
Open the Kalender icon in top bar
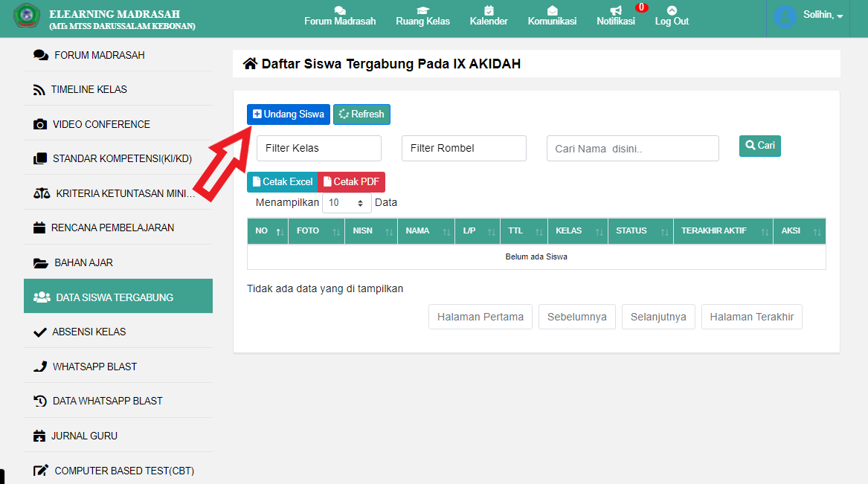[489, 10]
